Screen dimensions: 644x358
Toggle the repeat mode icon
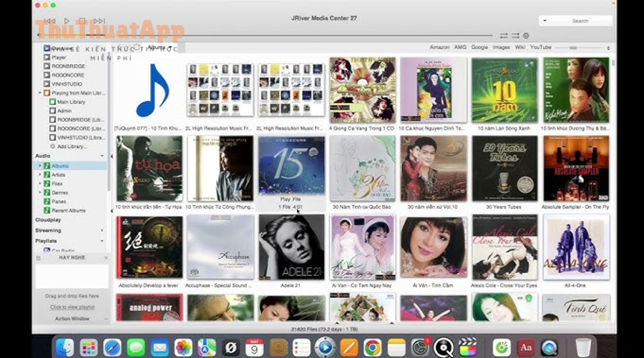[x=504, y=36]
